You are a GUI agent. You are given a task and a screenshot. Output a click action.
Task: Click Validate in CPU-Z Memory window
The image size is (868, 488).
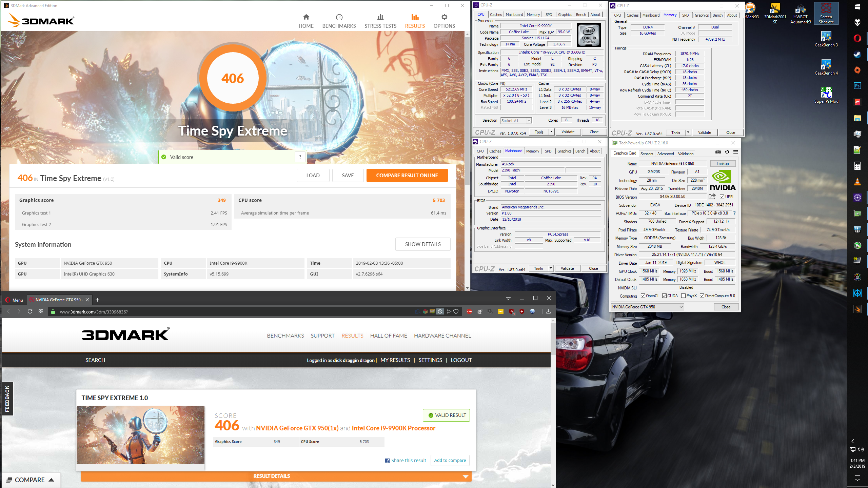coord(705,133)
